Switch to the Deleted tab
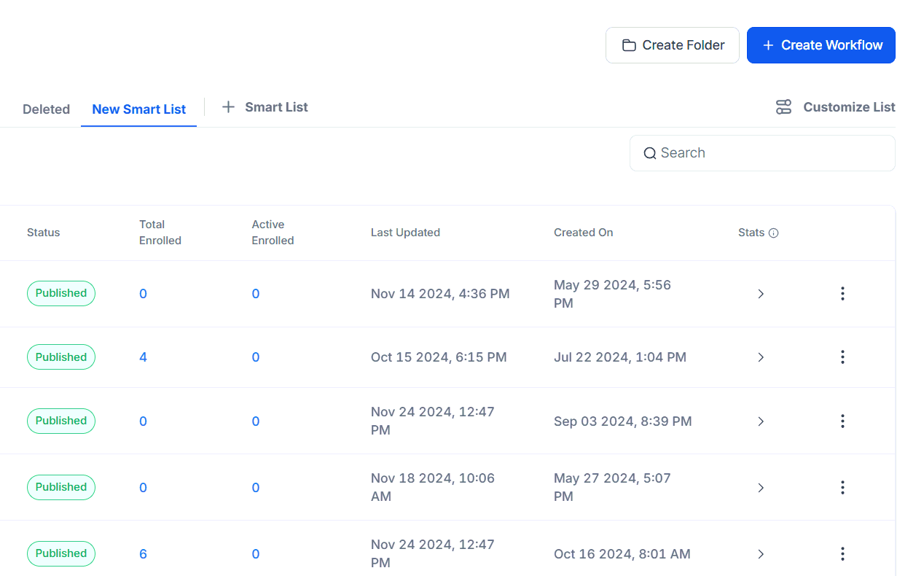Image resolution: width=924 pixels, height=576 pixels. point(46,109)
